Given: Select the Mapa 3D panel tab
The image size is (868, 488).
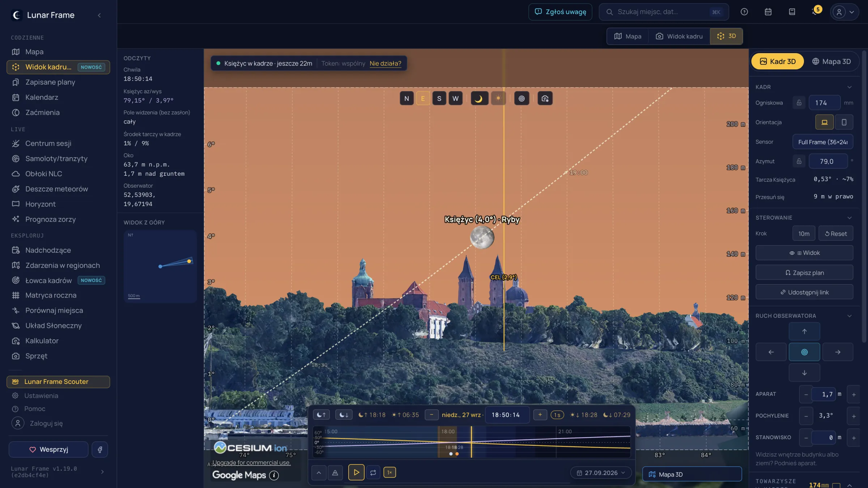Looking at the screenshot, I should click(831, 61).
